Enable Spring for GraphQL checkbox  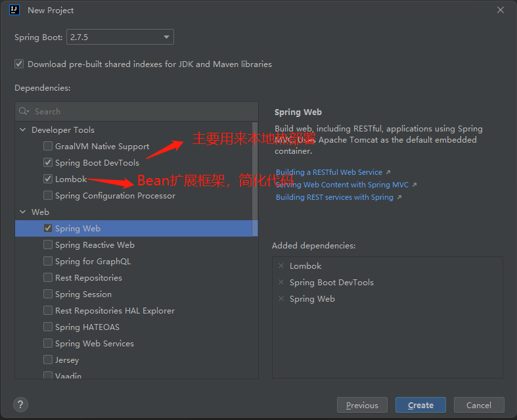coord(48,262)
